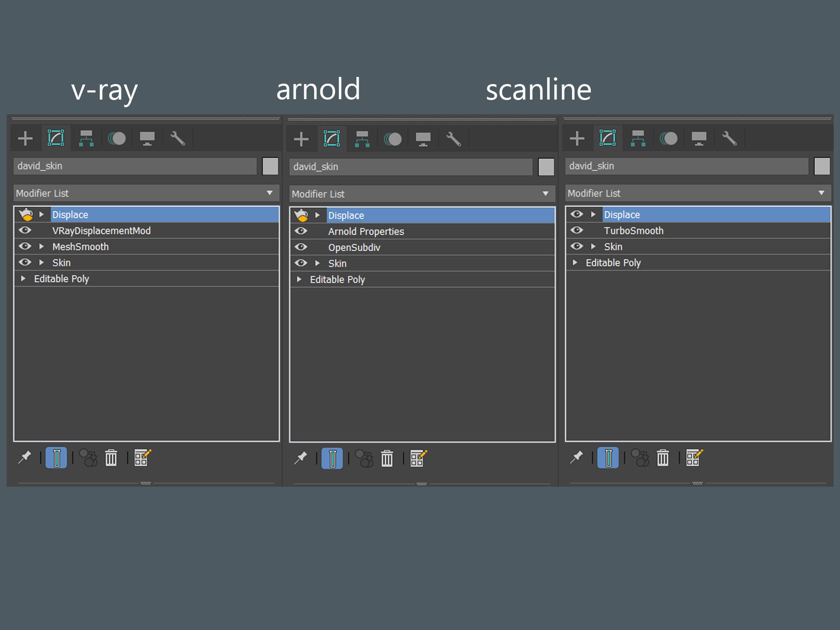This screenshot has height=630, width=840.
Task: Hide VRayDisplacementMod modifier via eye icon
Action: (25, 230)
